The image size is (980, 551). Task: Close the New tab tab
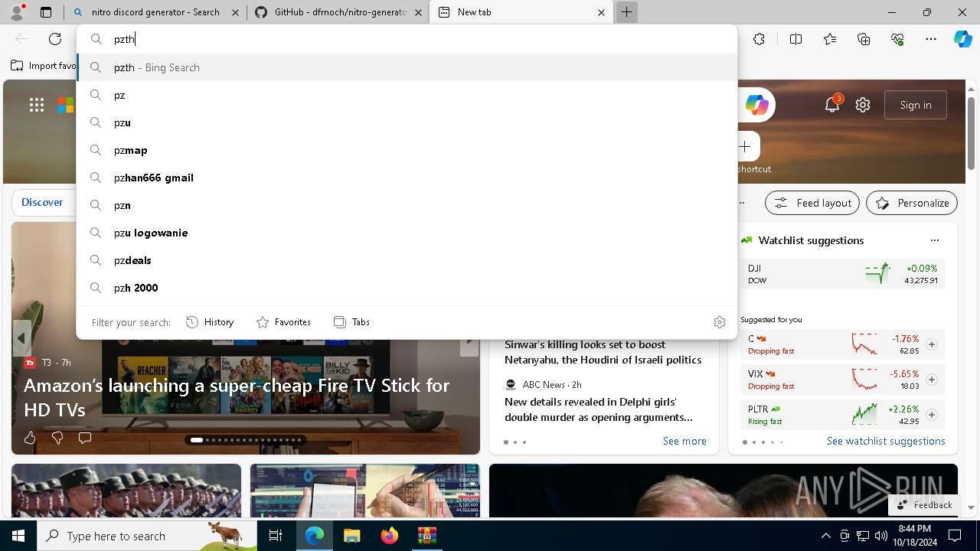coord(601,12)
